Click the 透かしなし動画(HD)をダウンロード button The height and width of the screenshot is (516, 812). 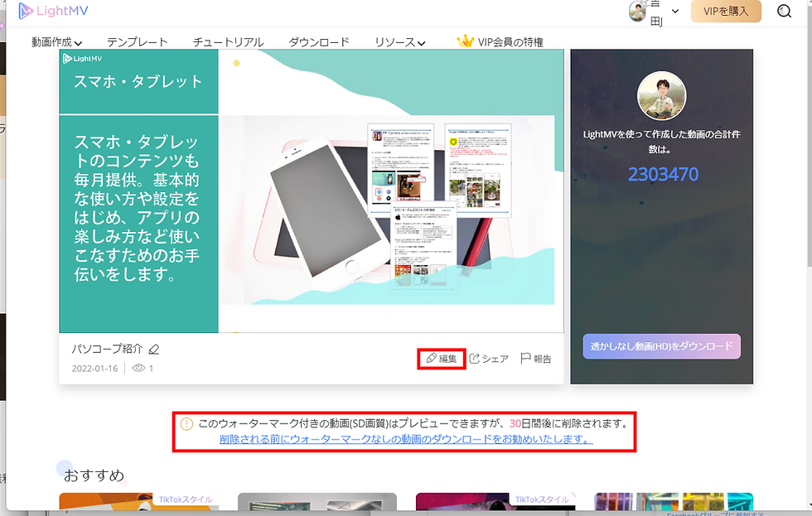point(662,346)
